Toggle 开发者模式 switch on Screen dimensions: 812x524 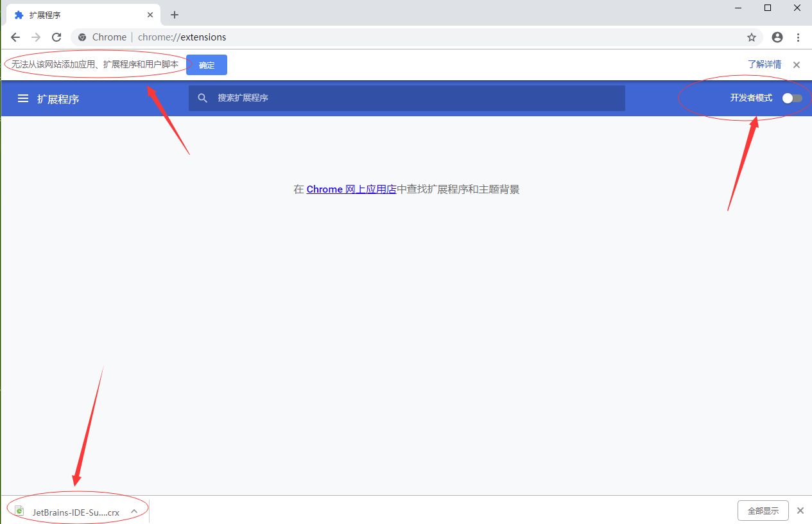[x=792, y=98]
